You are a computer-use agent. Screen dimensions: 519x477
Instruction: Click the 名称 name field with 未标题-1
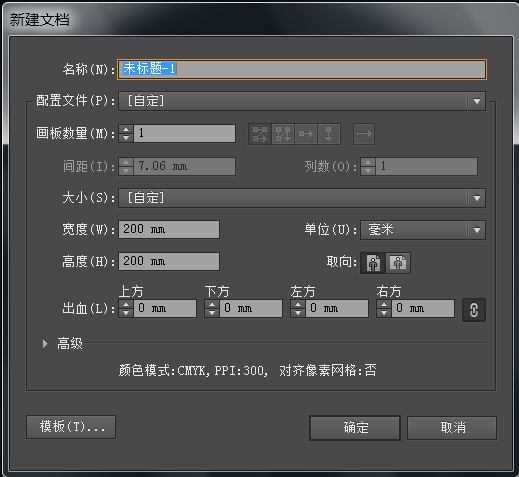coord(302,69)
